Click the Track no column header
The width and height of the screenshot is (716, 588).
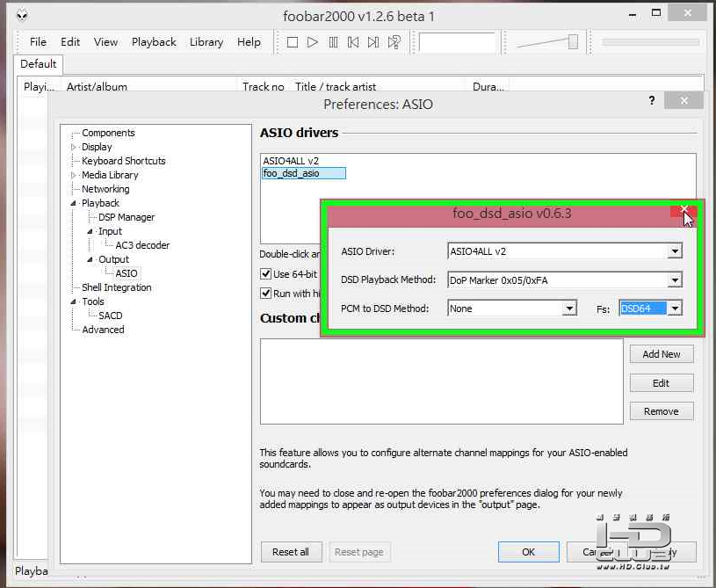point(264,86)
